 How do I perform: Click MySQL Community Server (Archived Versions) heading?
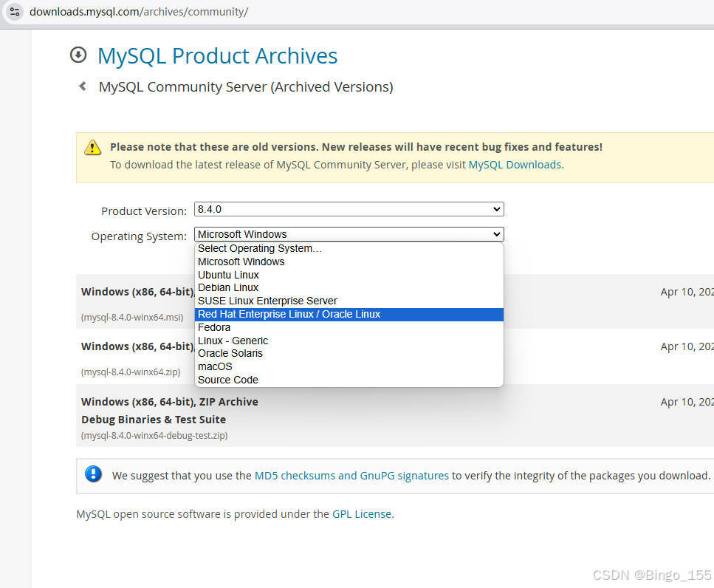click(246, 87)
